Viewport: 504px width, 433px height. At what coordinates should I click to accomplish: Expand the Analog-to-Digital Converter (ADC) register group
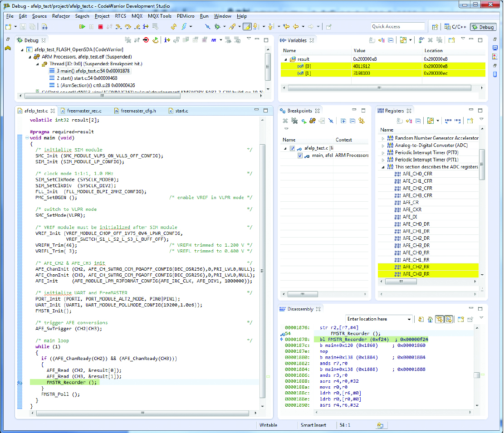pyautogui.click(x=383, y=146)
